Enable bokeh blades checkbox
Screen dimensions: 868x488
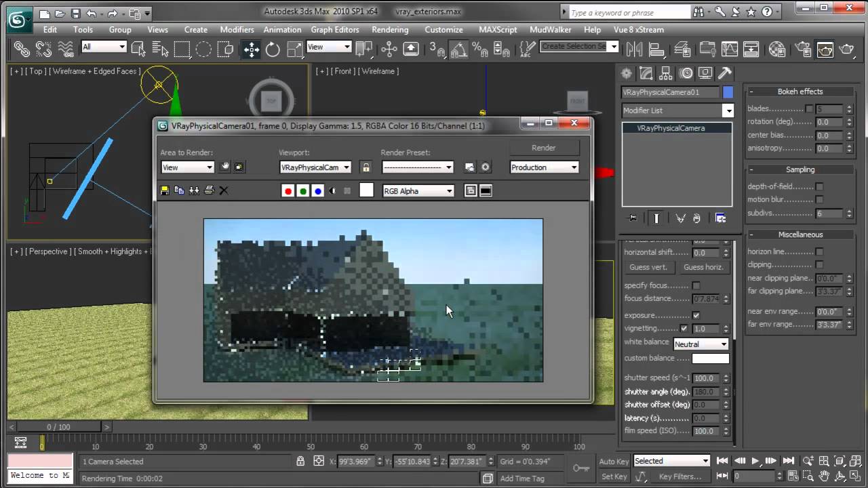pyautogui.click(x=809, y=108)
